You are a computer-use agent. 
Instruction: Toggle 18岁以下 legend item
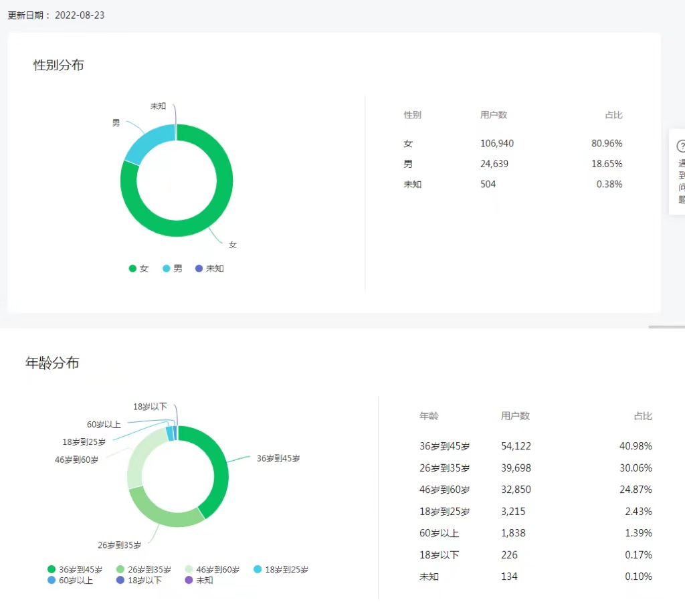point(139,581)
